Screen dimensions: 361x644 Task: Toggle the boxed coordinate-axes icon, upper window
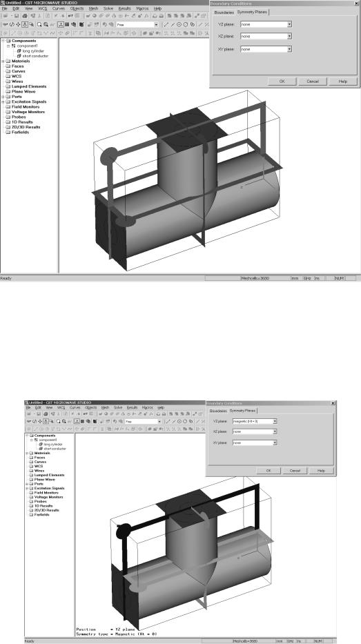point(61,24)
